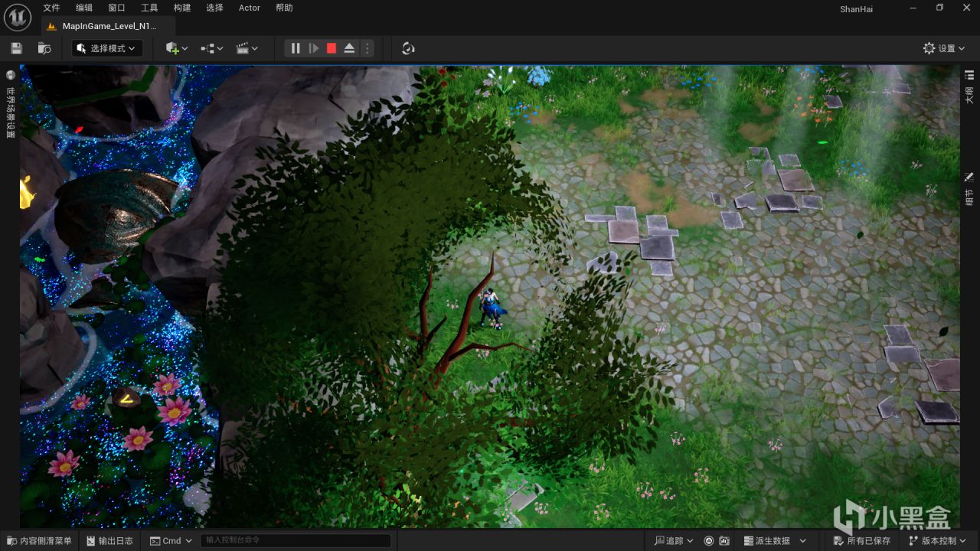This screenshot has height=551, width=980.
Task: Open the 世界场景设置 sidebar panel
Action: pyautogui.click(x=10, y=105)
